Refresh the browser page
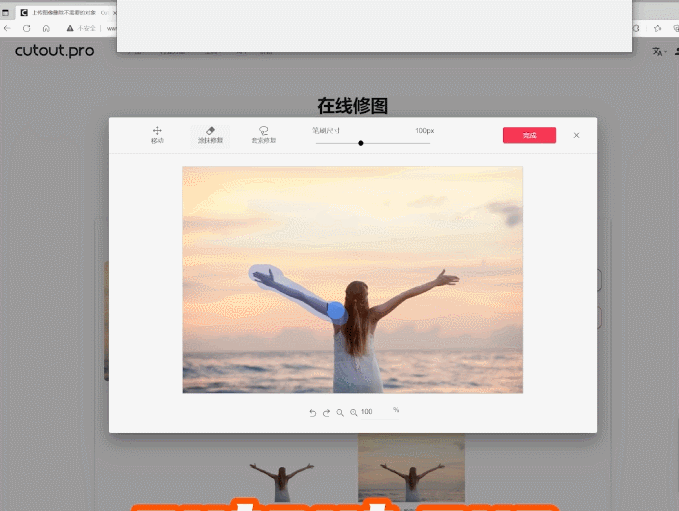This screenshot has width=679, height=511. click(26, 28)
